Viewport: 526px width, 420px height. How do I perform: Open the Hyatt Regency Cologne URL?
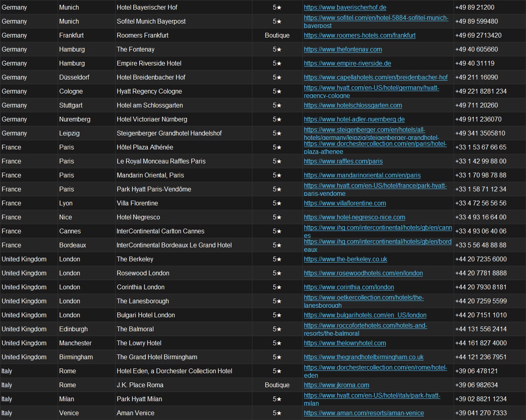click(371, 91)
